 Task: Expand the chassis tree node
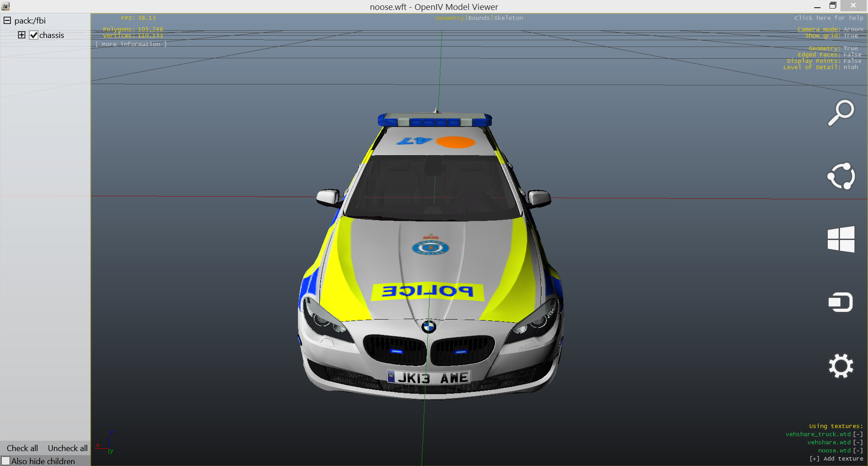(x=22, y=35)
